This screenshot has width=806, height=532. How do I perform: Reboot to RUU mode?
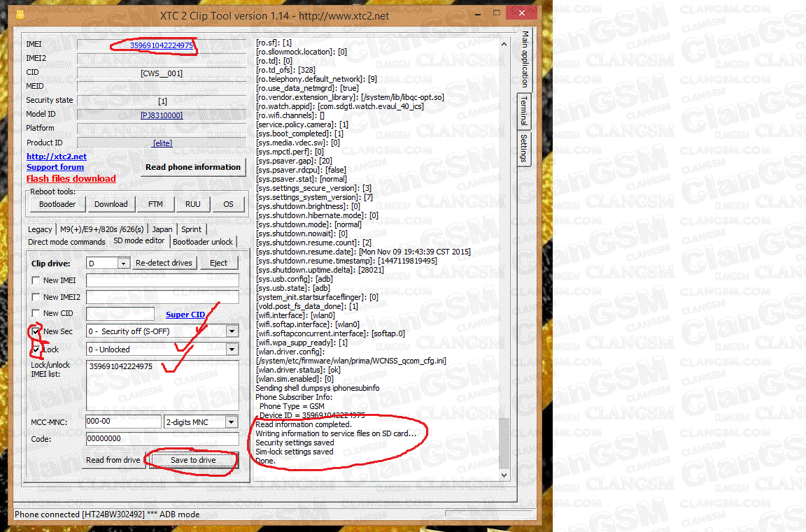[193, 204]
